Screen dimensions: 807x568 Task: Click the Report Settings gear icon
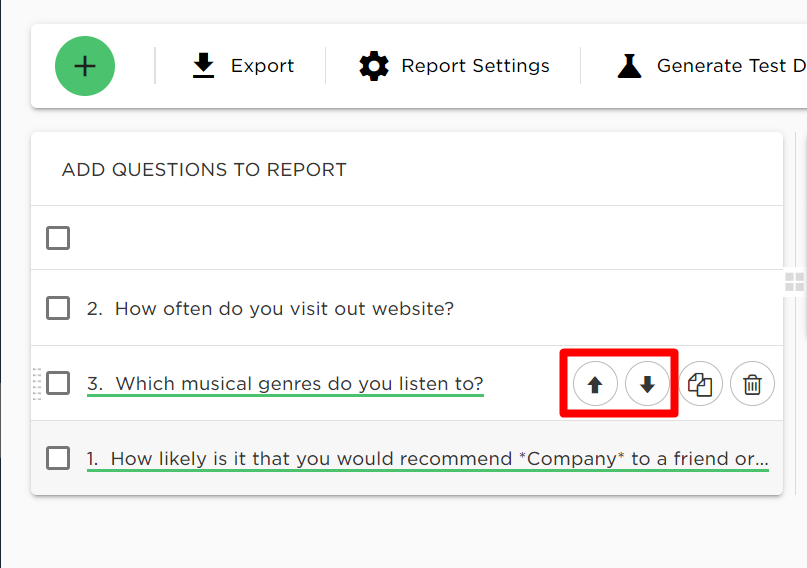[x=374, y=66]
